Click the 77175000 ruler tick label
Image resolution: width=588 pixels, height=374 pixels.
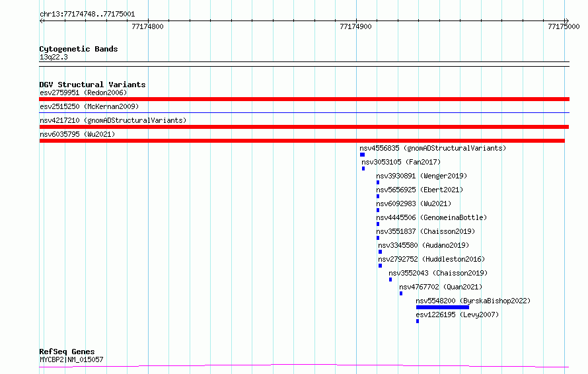click(564, 26)
